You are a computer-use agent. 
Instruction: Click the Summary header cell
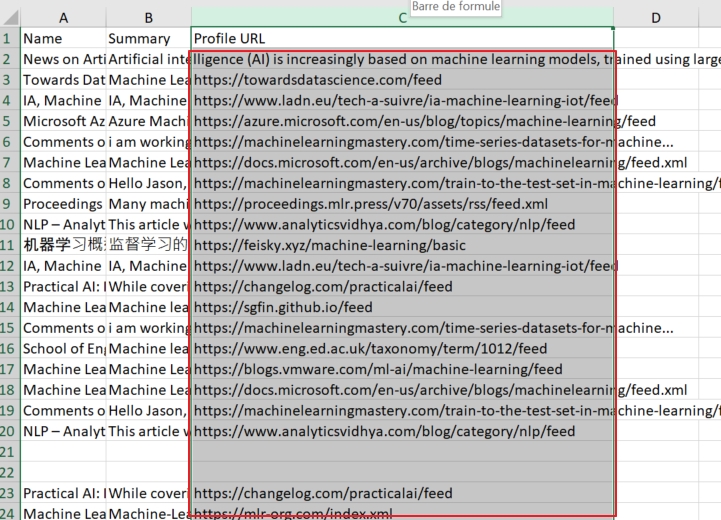point(149,38)
